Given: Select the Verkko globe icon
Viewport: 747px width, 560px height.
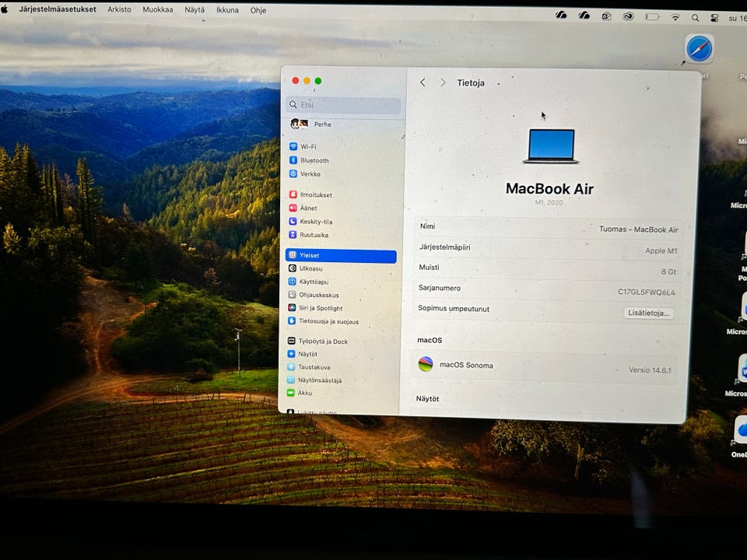Looking at the screenshot, I should [293, 173].
